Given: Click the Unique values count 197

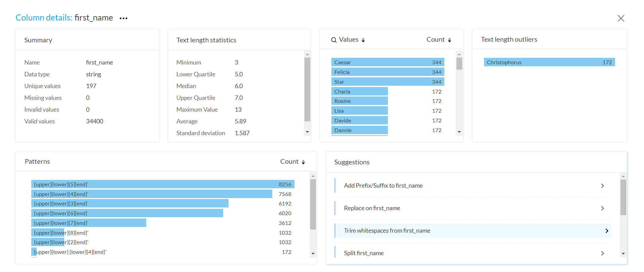Looking at the screenshot, I should [x=91, y=86].
